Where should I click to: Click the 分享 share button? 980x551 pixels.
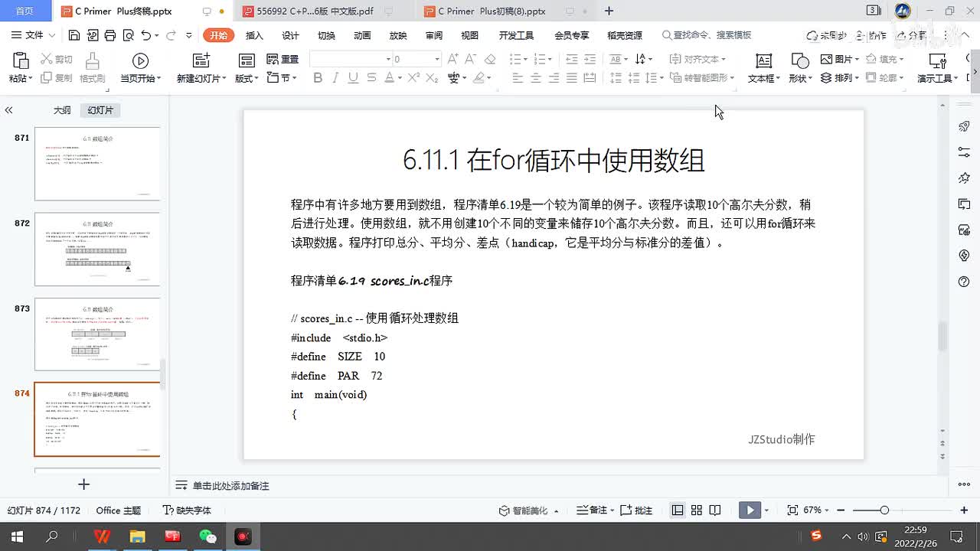[x=912, y=35]
